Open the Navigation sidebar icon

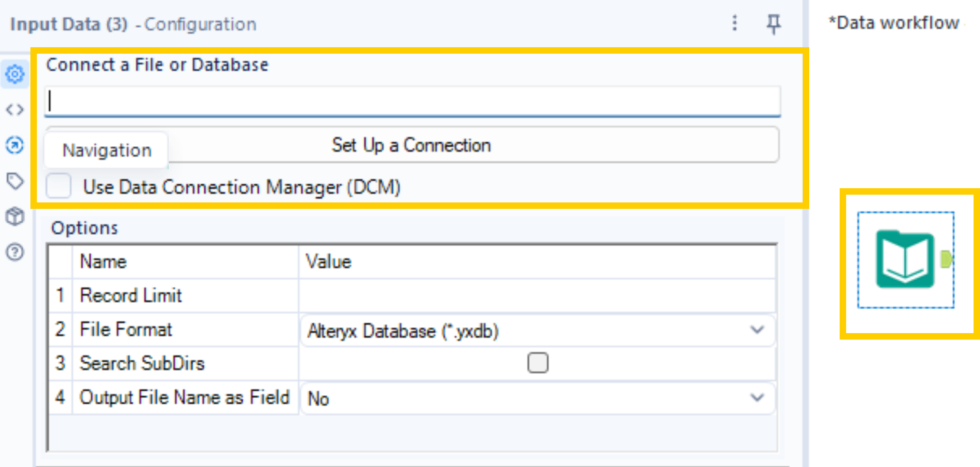pyautogui.click(x=15, y=146)
